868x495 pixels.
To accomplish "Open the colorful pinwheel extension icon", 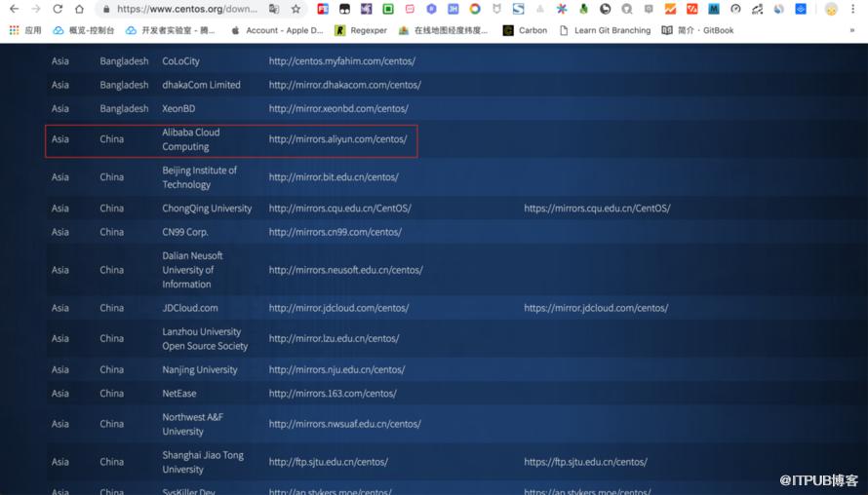I will 562,9.
